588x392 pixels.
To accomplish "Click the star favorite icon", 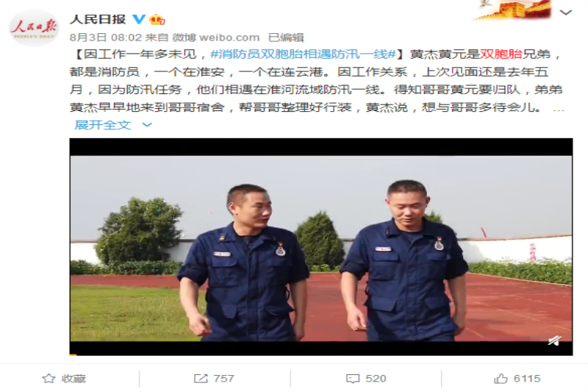I will click(49, 379).
